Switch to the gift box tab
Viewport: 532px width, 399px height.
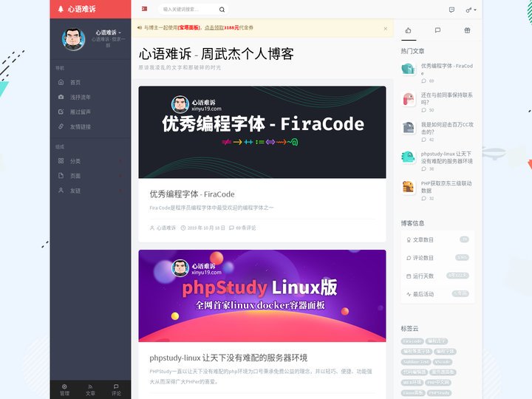click(x=467, y=30)
